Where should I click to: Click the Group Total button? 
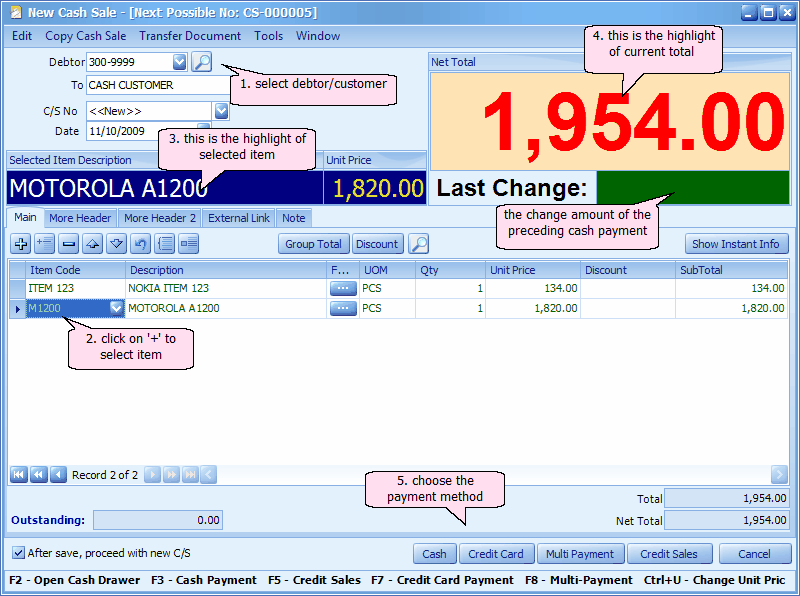coord(314,244)
